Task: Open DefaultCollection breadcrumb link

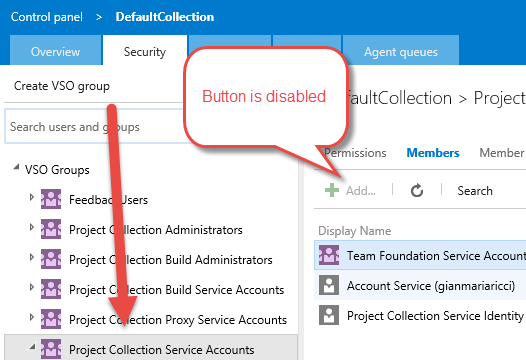Action: [x=165, y=17]
